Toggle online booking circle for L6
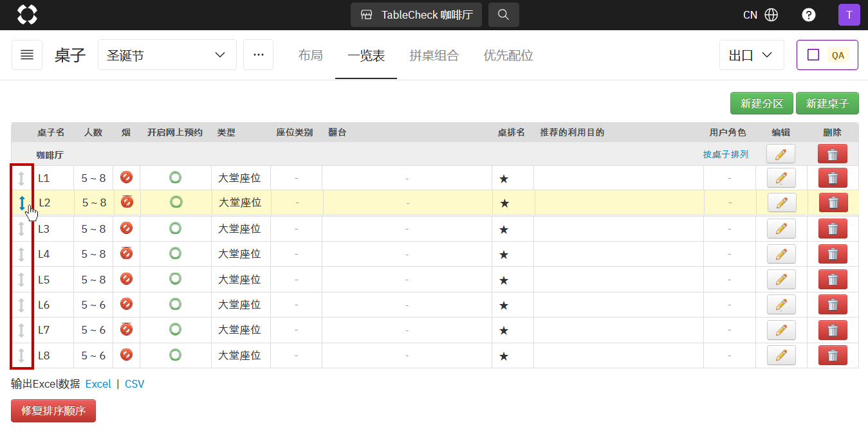Viewport: 868px width, 432px height. click(x=175, y=304)
